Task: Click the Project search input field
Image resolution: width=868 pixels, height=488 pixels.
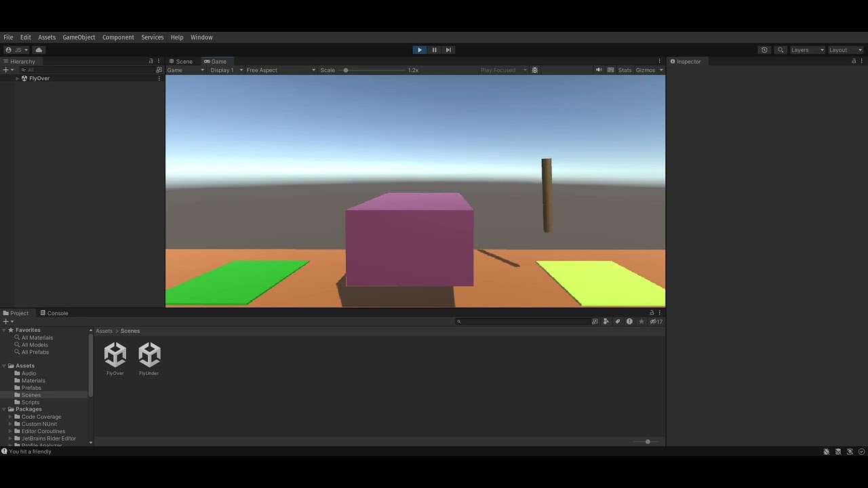Action: [522, 321]
